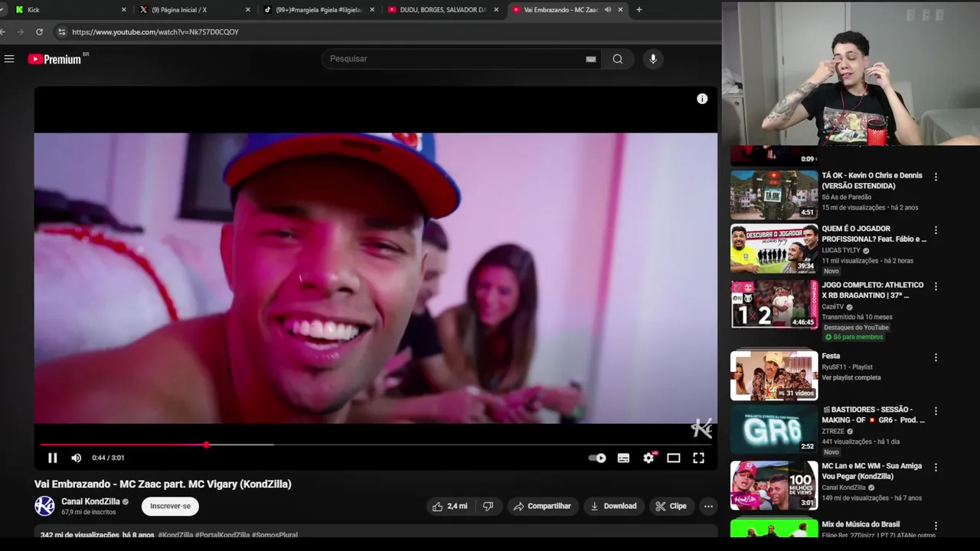
Task: Toggle autoplay switch in player
Action: tap(597, 458)
